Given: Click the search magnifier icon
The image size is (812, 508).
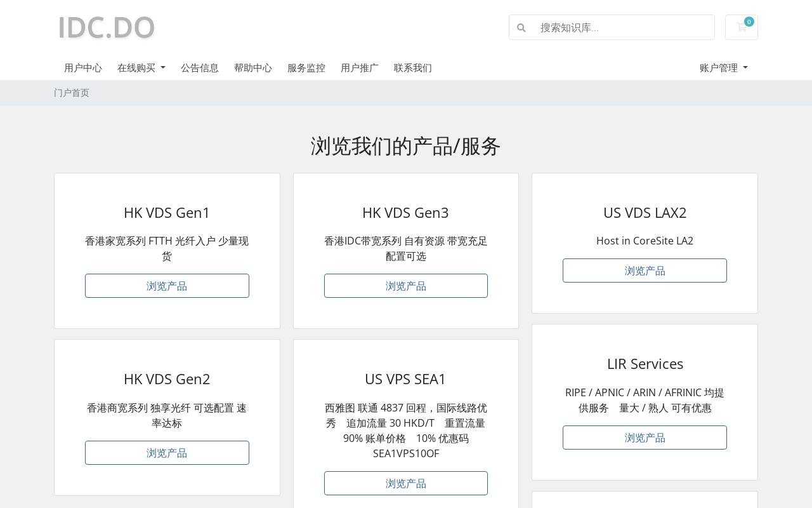Looking at the screenshot, I should [x=521, y=28].
